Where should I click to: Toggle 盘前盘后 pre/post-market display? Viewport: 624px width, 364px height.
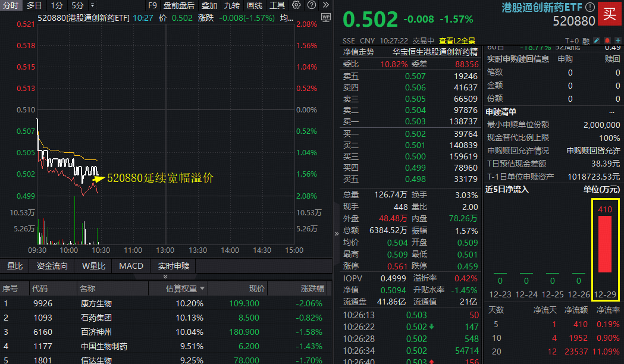pos(179,5)
